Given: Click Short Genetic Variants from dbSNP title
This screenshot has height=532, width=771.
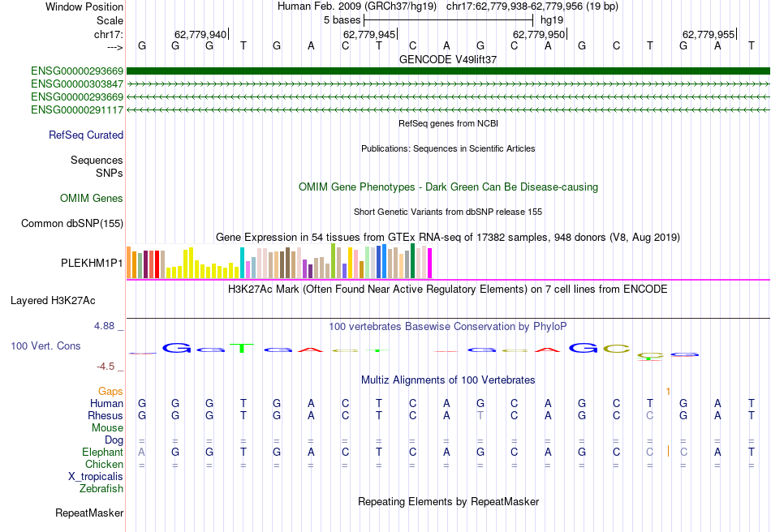Looking at the screenshot, I should tap(448, 212).
